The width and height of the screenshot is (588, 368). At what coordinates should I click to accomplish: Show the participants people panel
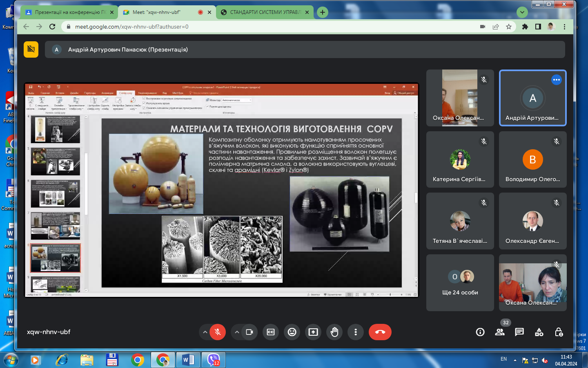(500, 332)
